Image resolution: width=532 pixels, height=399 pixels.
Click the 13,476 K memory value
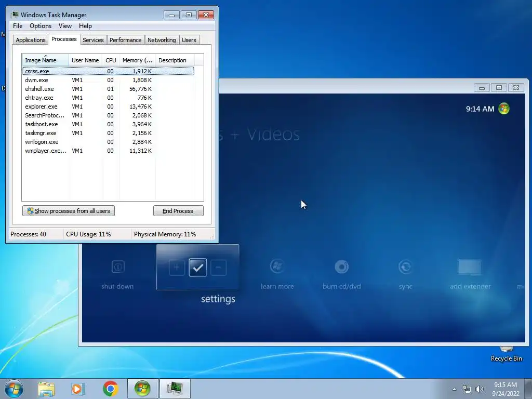(x=140, y=107)
